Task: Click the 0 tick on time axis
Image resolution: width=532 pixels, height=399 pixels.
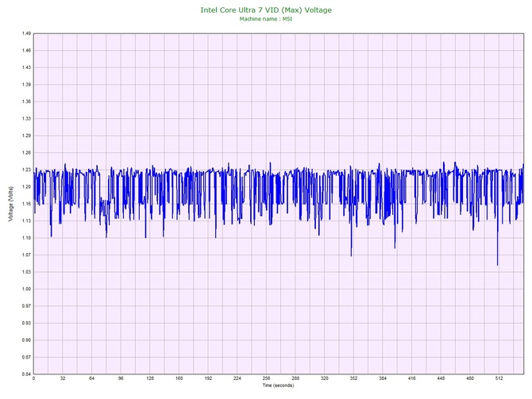Action: point(33,378)
